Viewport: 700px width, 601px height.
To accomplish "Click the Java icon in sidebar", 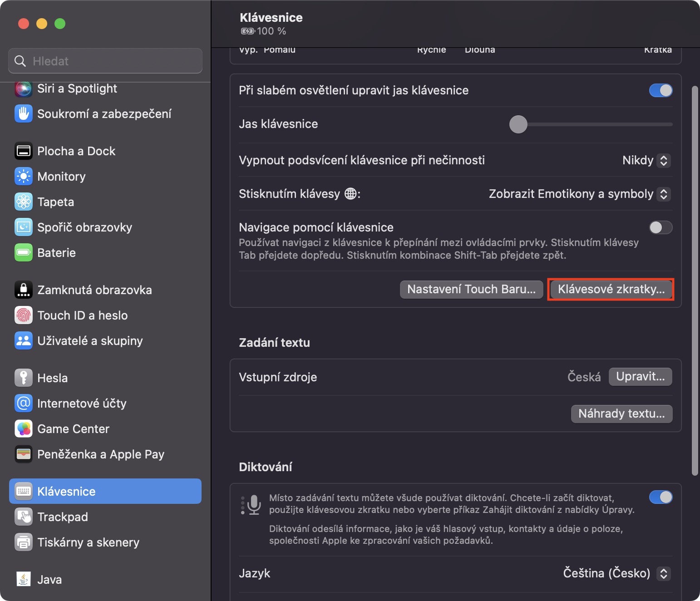I will [23, 580].
